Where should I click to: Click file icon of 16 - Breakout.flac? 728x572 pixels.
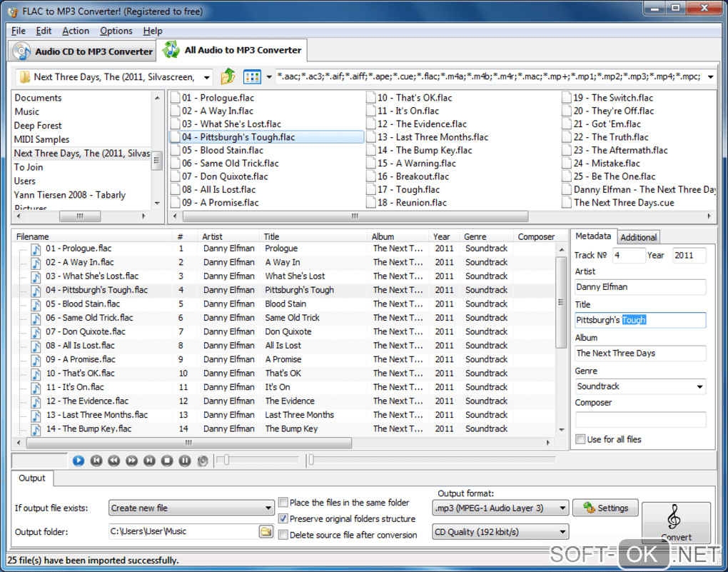pyautogui.click(x=370, y=176)
